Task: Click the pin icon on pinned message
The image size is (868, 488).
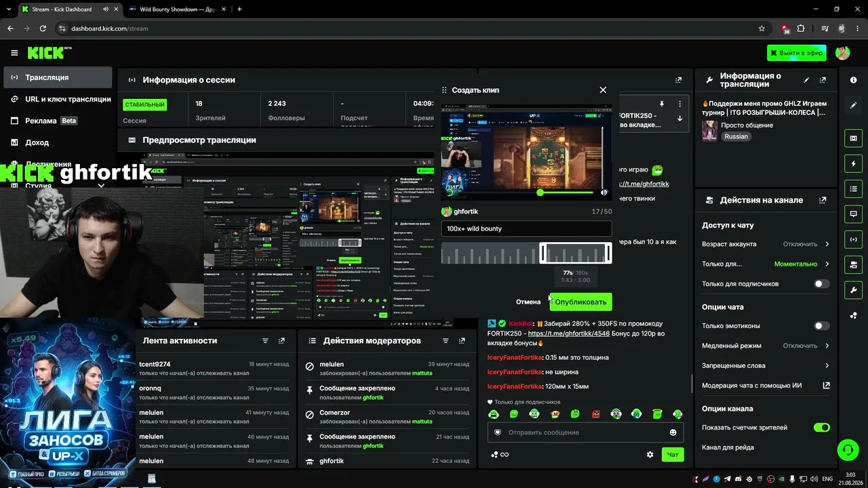Action: [661, 104]
